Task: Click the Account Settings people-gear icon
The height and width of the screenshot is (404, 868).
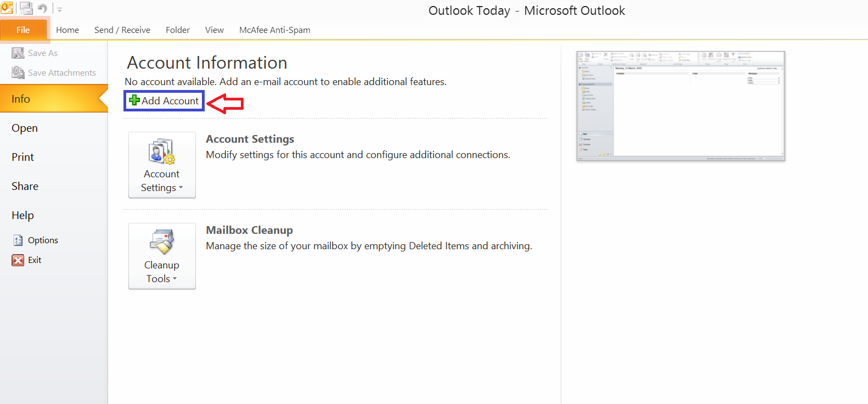Action: pos(162,151)
